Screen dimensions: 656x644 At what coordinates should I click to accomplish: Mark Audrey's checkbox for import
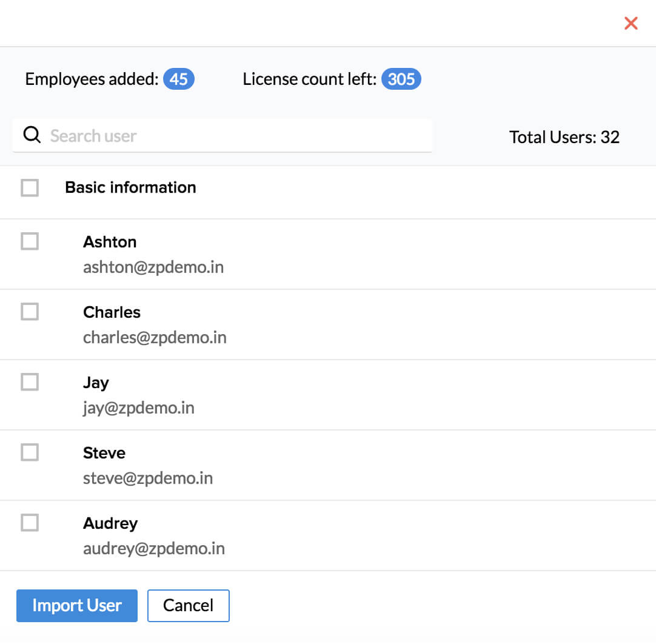pyautogui.click(x=30, y=523)
